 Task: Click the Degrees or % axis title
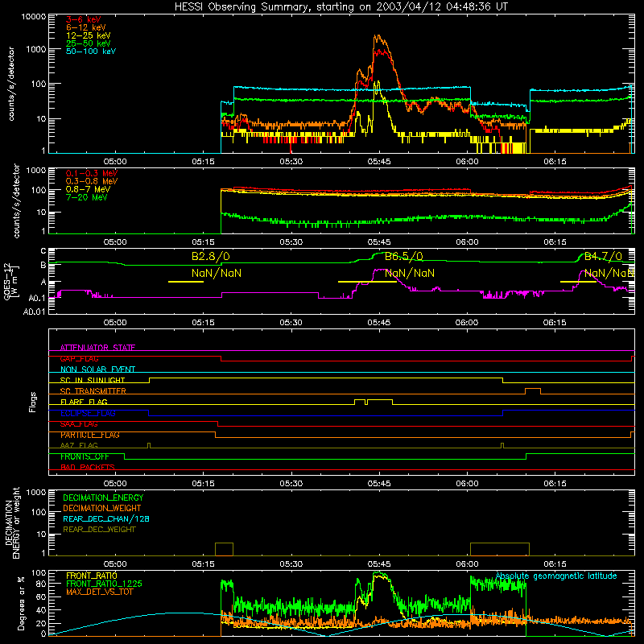pyautogui.click(x=21, y=603)
